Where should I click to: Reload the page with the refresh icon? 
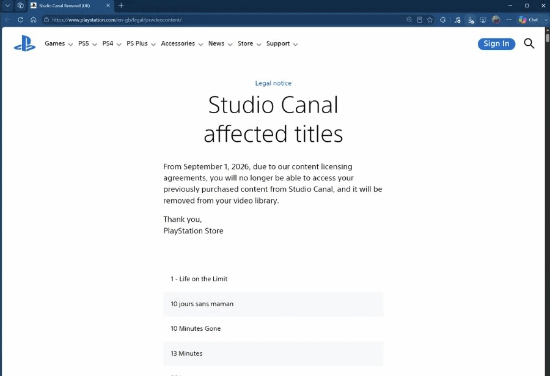point(20,20)
